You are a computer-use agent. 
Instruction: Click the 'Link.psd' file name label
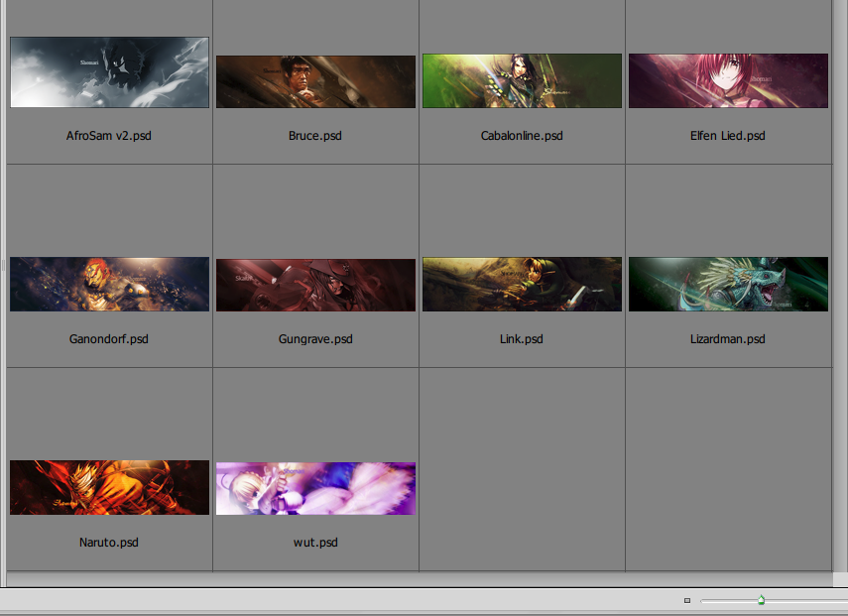tap(522, 339)
